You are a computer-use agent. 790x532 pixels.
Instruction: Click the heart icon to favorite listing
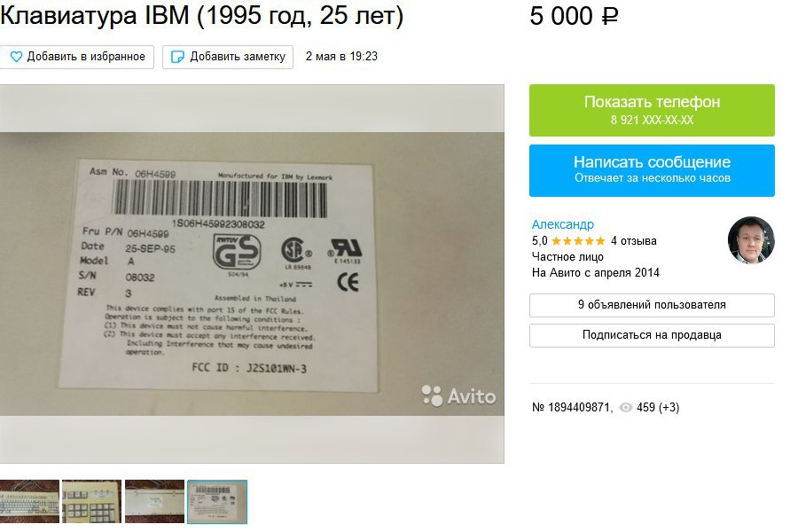click(16, 57)
